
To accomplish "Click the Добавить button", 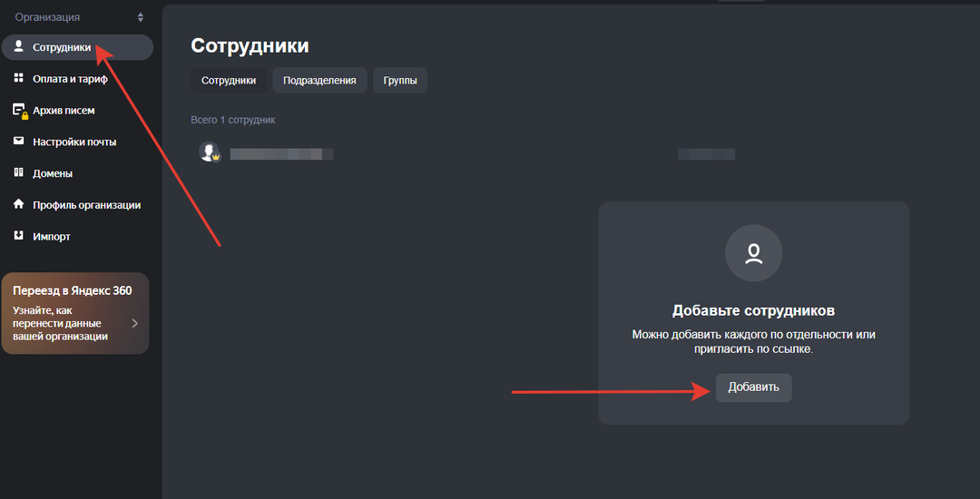I will coord(754,387).
